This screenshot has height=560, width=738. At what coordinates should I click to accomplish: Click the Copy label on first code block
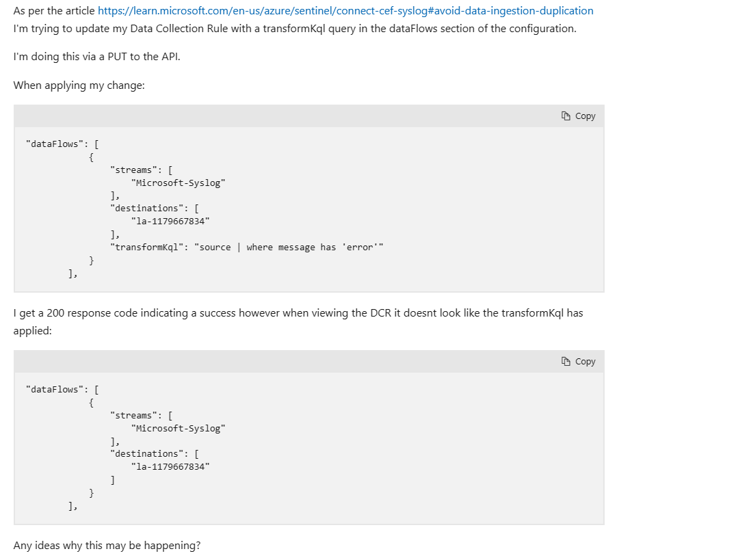pos(585,116)
